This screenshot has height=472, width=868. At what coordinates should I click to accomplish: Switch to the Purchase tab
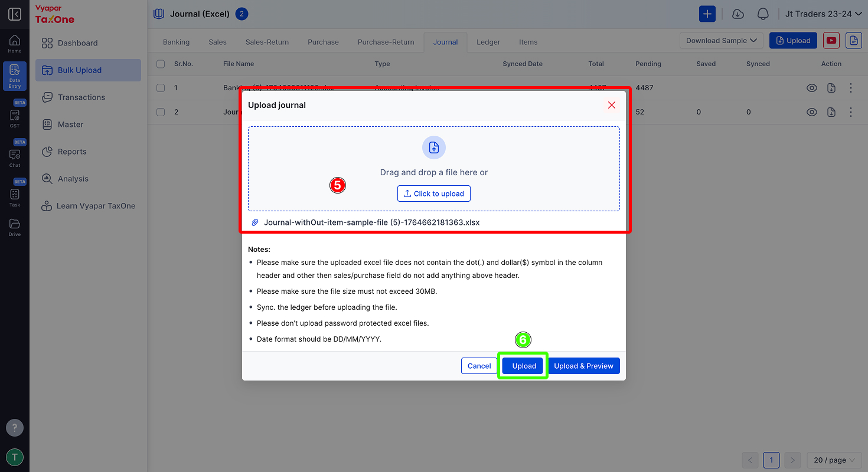click(x=323, y=42)
